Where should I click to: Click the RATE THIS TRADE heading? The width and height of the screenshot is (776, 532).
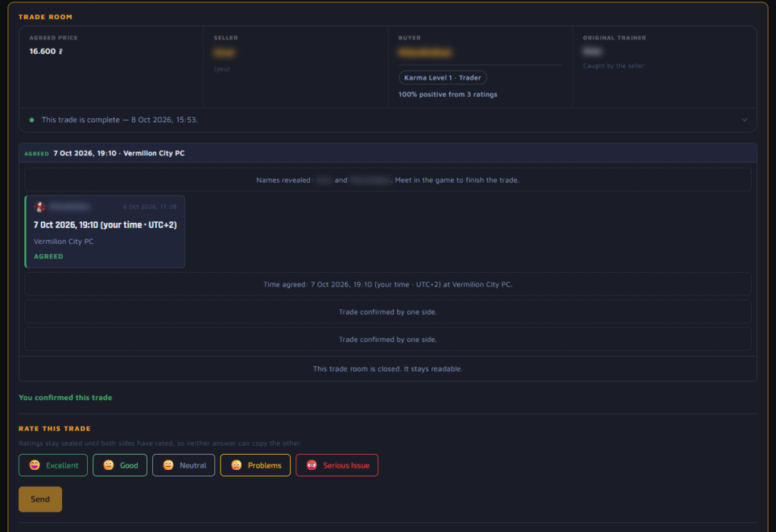click(x=55, y=429)
